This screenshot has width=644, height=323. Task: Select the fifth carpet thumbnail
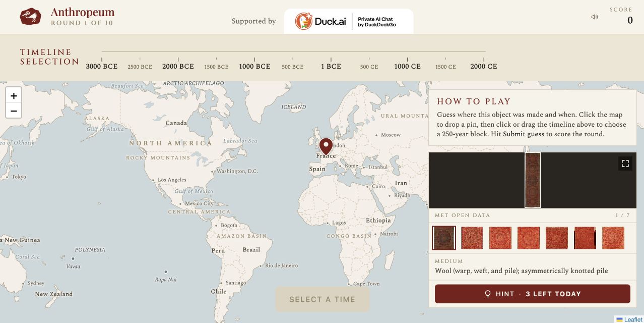coord(557,238)
